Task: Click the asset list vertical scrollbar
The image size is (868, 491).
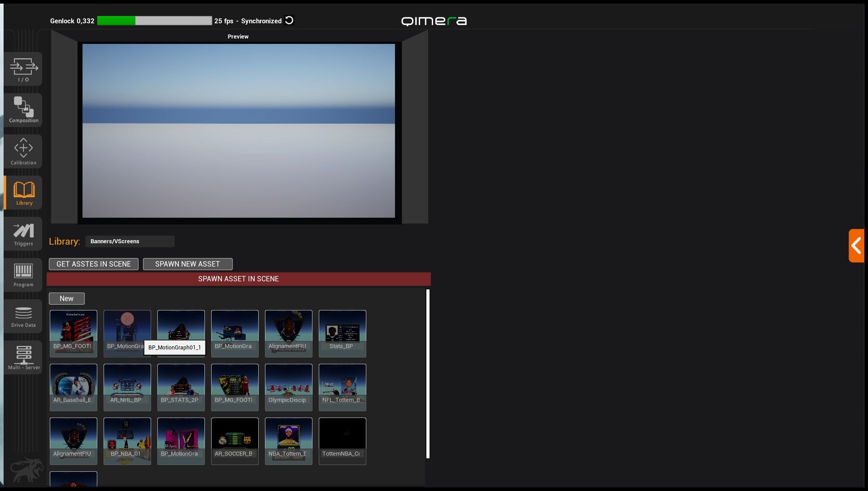Action: (x=428, y=374)
